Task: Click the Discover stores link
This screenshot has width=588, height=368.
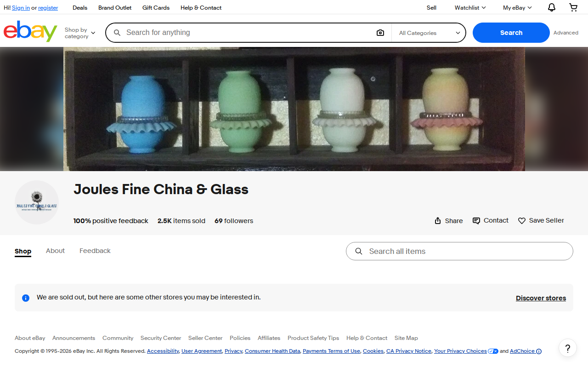Action: 541,298
